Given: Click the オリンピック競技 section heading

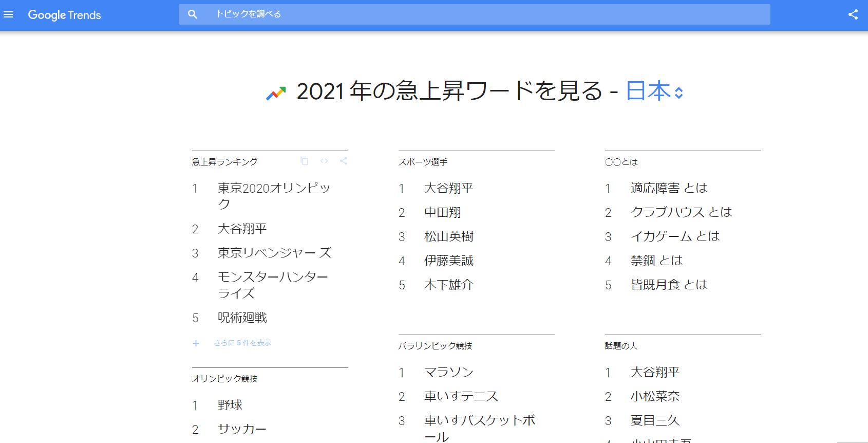Looking at the screenshot, I should tap(225, 379).
